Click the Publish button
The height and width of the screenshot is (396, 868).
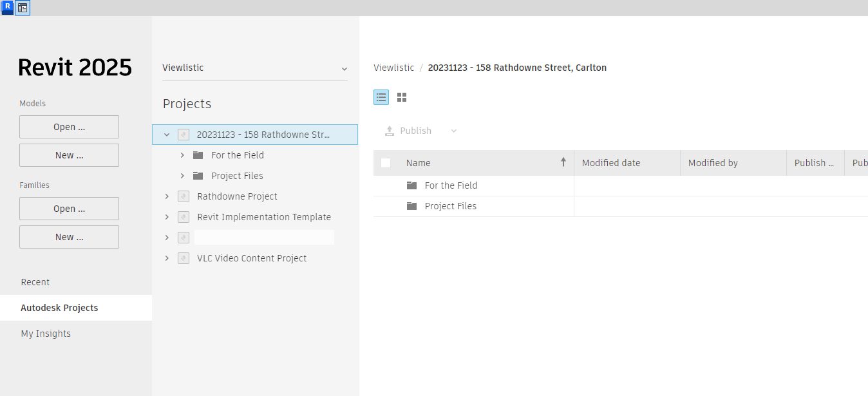click(x=408, y=131)
